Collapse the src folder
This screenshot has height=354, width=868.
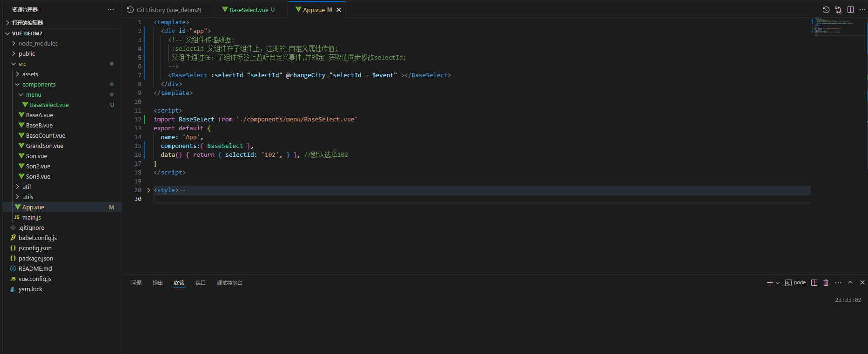pos(62,64)
